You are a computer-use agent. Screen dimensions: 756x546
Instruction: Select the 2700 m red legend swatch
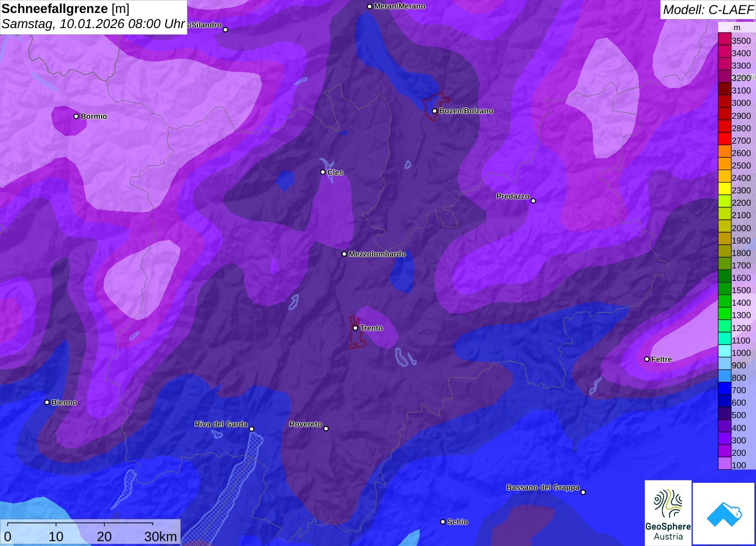(x=725, y=139)
